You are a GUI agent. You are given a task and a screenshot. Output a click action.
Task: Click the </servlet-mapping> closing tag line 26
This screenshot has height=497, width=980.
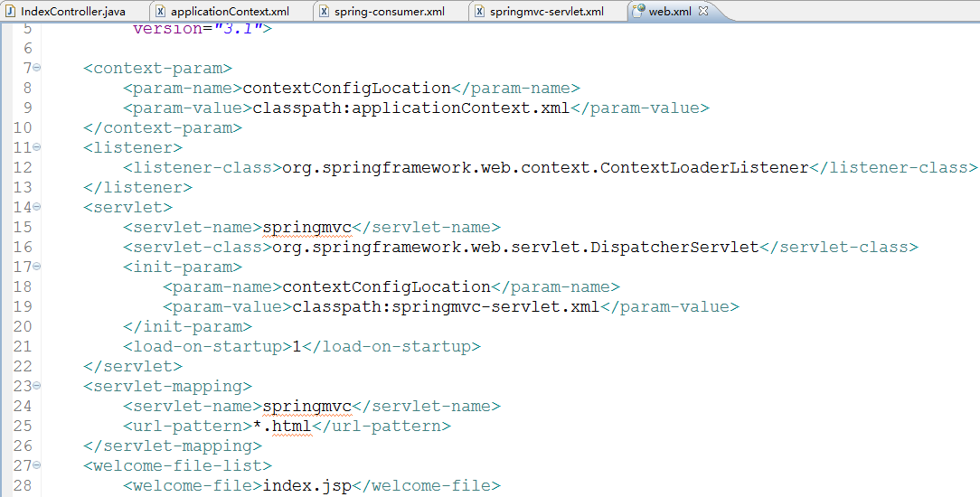(173, 445)
